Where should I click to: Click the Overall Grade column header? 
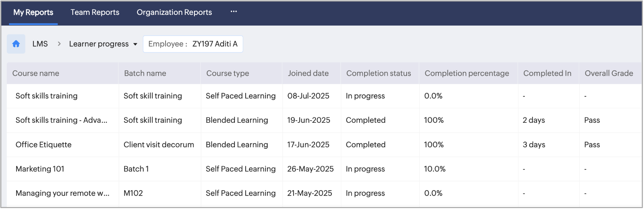click(x=608, y=73)
